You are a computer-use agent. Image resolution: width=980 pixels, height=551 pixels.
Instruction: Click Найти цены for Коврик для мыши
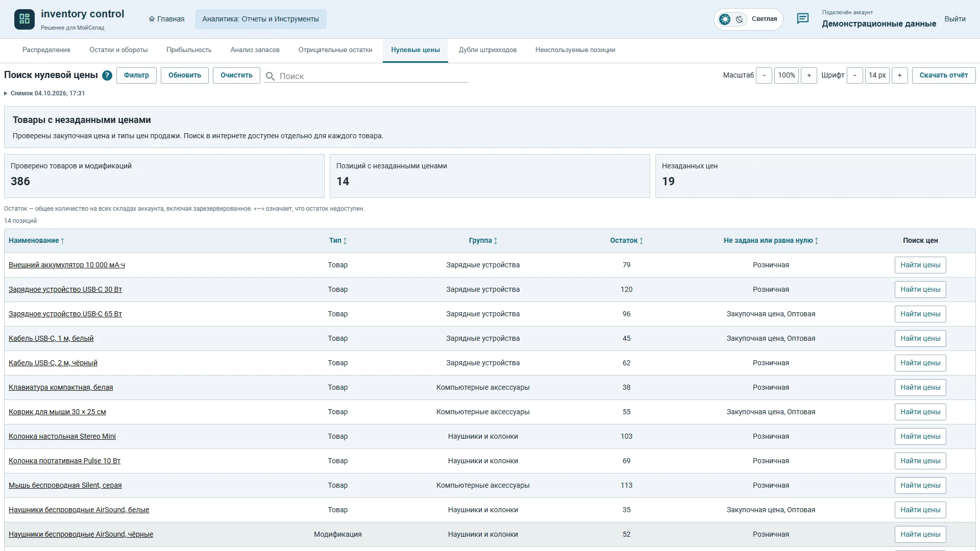[x=920, y=412]
